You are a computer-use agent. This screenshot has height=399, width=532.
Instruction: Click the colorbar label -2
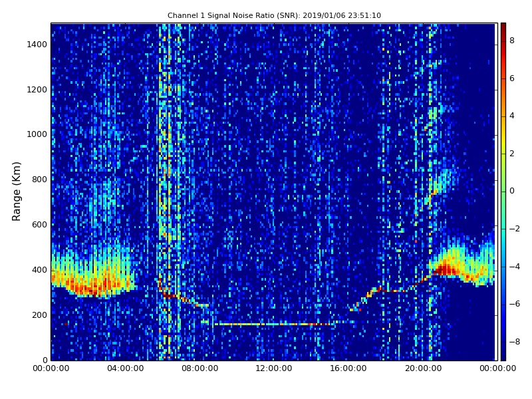point(515,229)
